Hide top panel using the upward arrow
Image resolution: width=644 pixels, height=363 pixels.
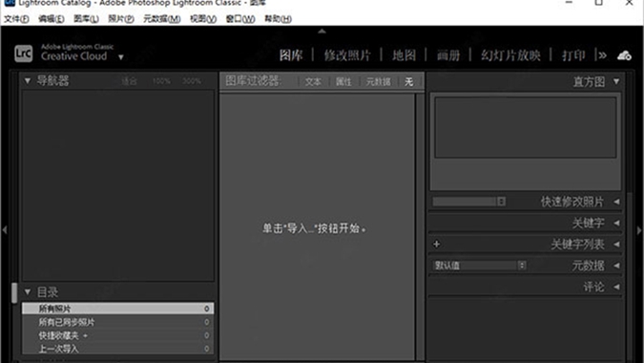pyautogui.click(x=322, y=31)
